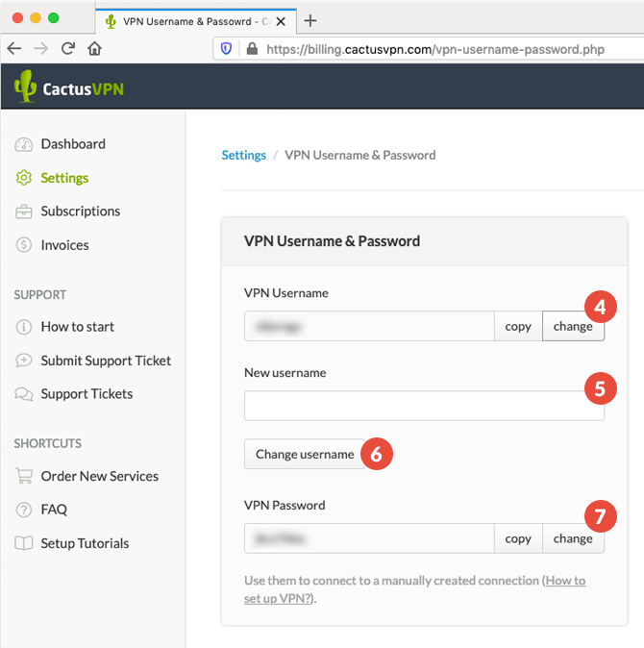The height and width of the screenshot is (648, 644).
Task: Click the Invoices dollar icon
Action: tap(23, 244)
